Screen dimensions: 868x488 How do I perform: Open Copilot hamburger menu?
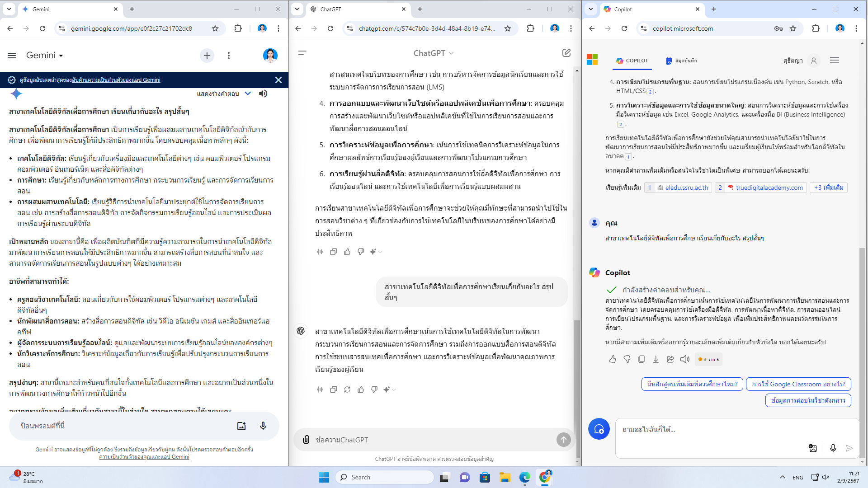pos(835,60)
